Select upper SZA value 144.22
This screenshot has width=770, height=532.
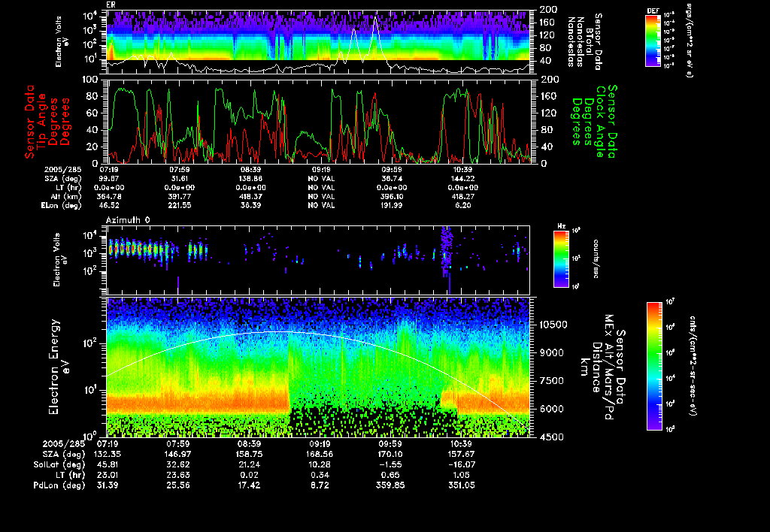click(x=462, y=179)
